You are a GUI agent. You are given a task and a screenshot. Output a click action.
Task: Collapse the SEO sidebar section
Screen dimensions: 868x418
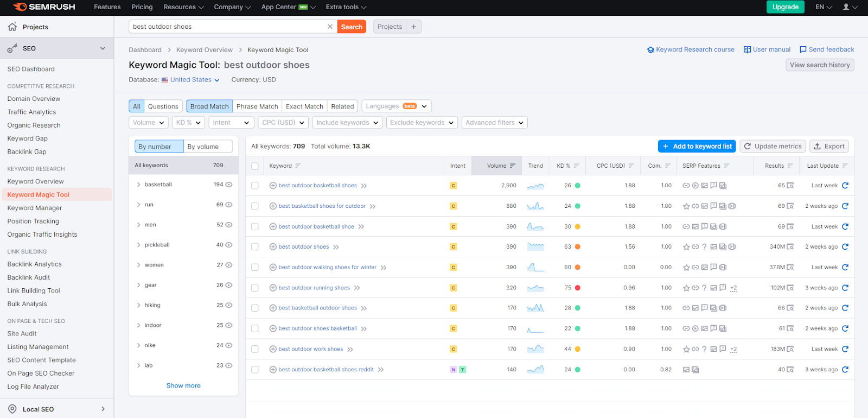coord(103,48)
